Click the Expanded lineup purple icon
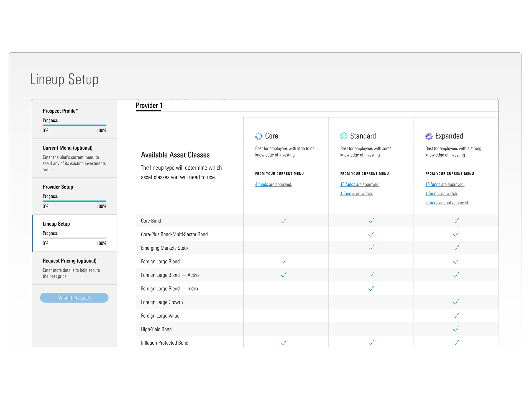The height and width of the screenshot is (399, 532). pyautogui.click(x=429, y=136)
